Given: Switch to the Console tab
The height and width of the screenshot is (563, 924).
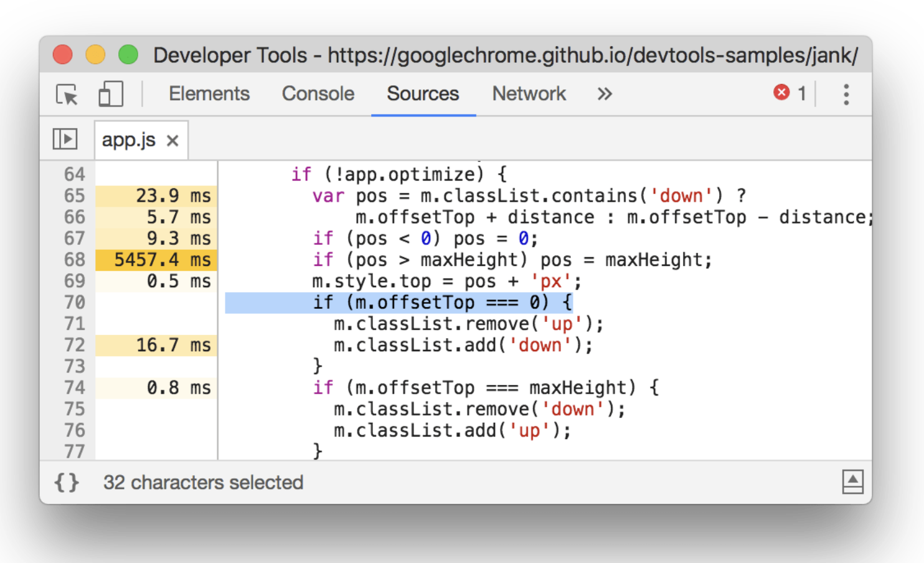Looking at the screenshot, I should coord(318,93).
